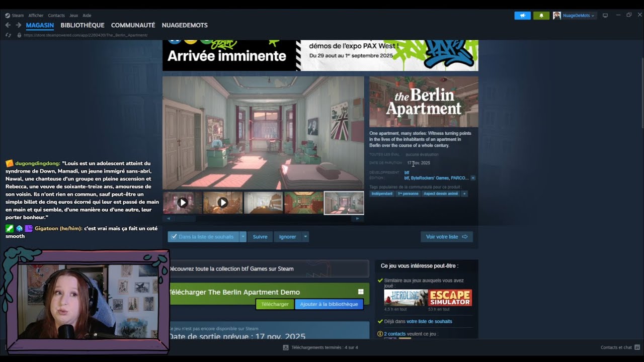Screen dimensions: 644x362
Task: Open the btf Games collection banner
Action: tap(269, 268)
